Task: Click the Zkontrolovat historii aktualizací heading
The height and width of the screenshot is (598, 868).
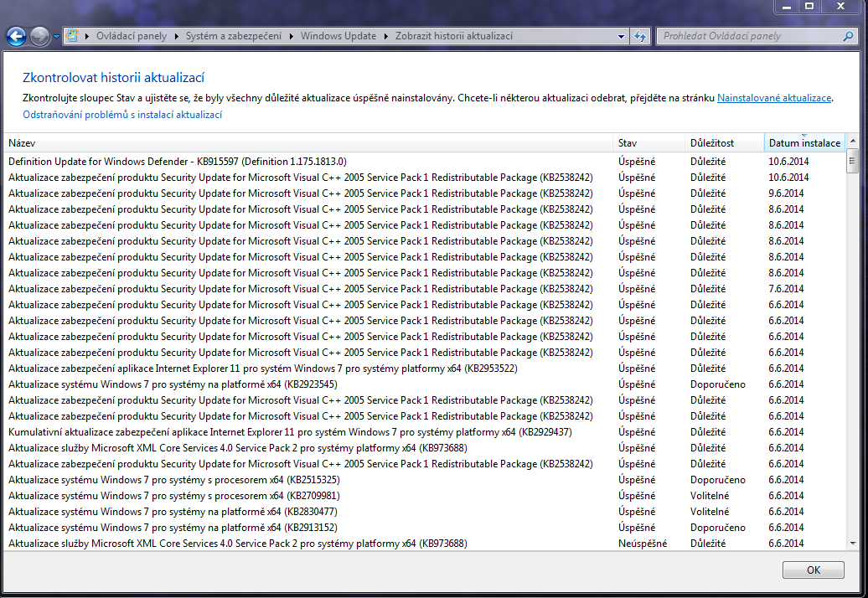Action: 113,77
